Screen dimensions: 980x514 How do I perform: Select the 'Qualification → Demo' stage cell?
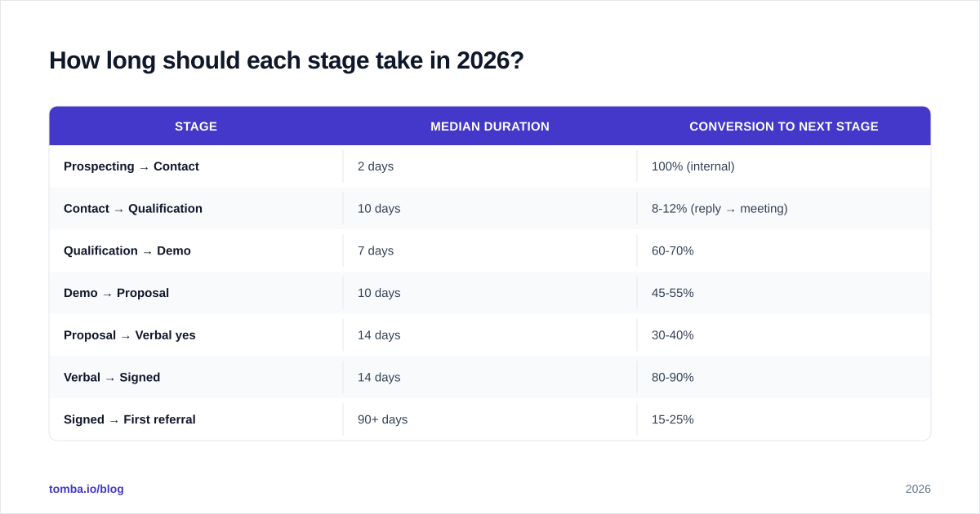pos(196,251)
